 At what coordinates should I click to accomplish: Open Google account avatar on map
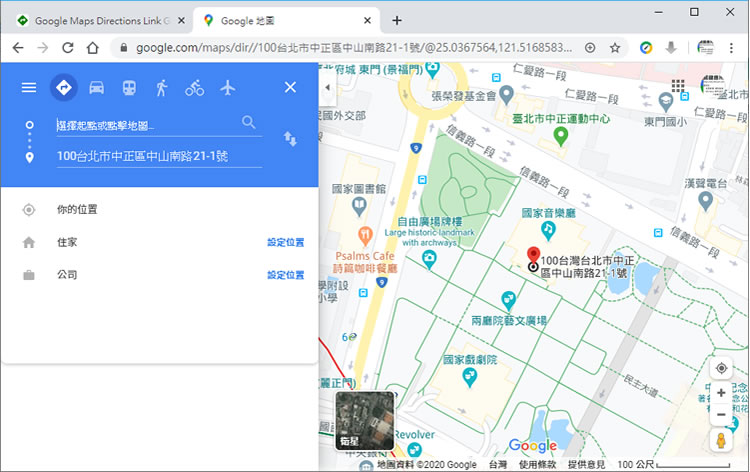coord(712,86)
